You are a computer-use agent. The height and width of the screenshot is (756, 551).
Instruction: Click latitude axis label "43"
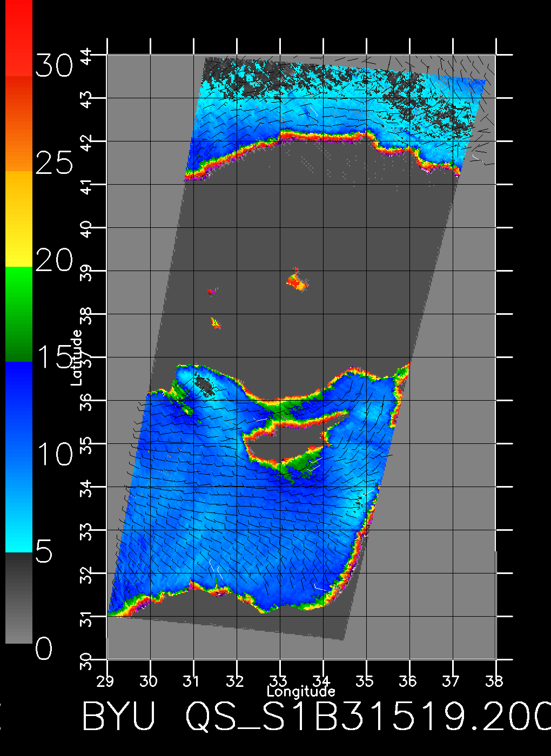tap(86, 99)
